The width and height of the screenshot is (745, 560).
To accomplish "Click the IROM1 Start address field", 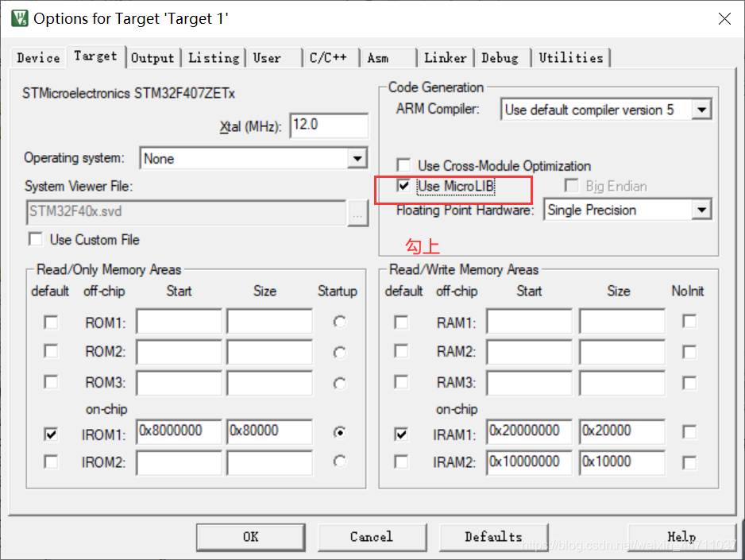I will (x=179, y=431).
